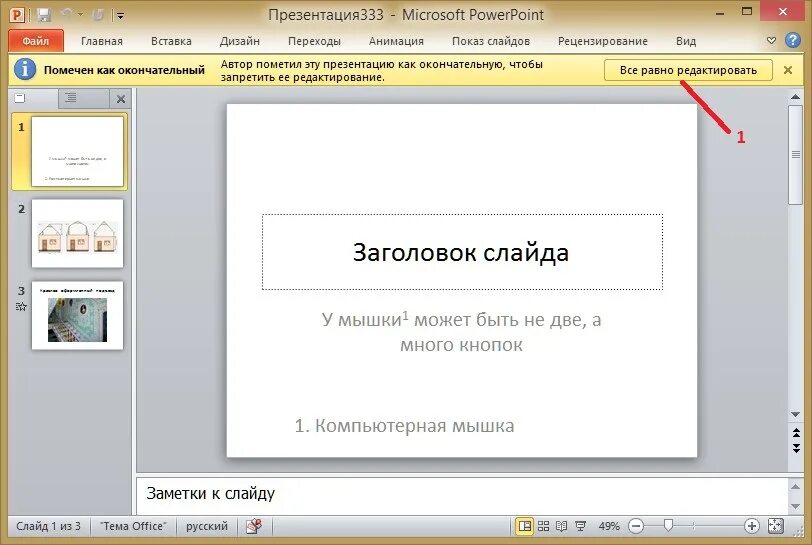Screen dimensions: 812x545
Task: Click the blue info icon in message bar
Action: coord(25,69)
